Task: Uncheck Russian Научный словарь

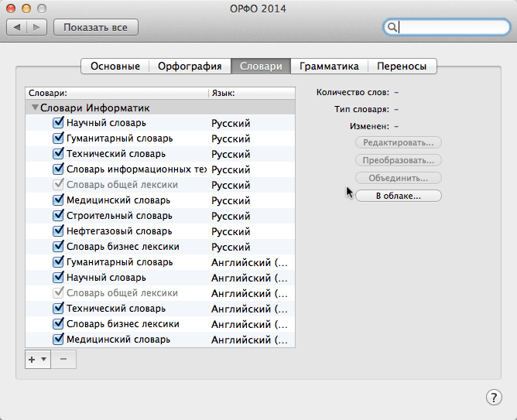Action: (58, 122)
